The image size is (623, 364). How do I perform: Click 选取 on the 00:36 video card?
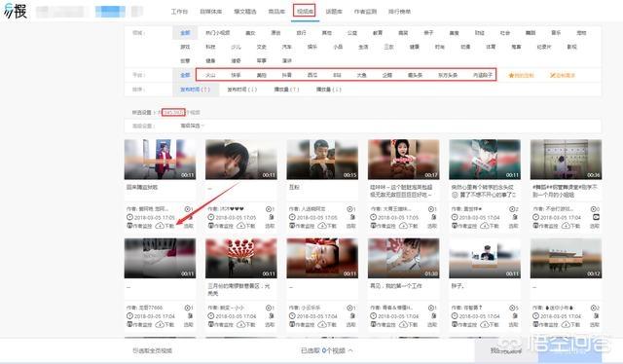point(595,226)
